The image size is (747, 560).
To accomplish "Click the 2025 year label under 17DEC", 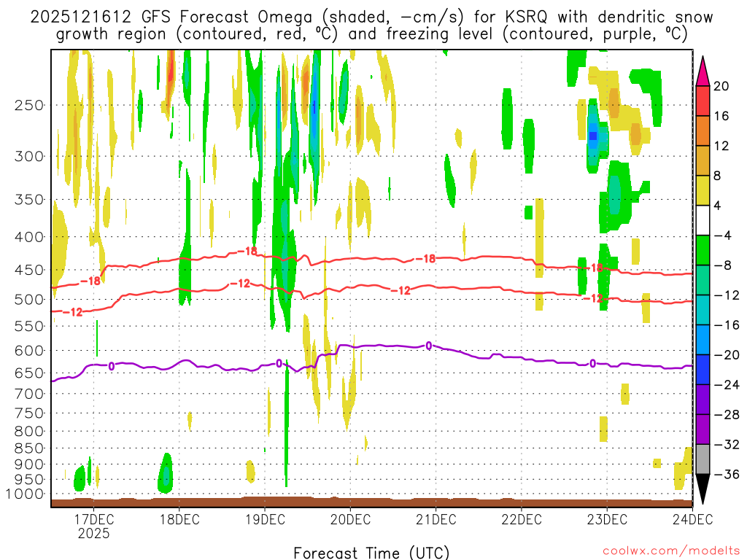I will [94, 533].
